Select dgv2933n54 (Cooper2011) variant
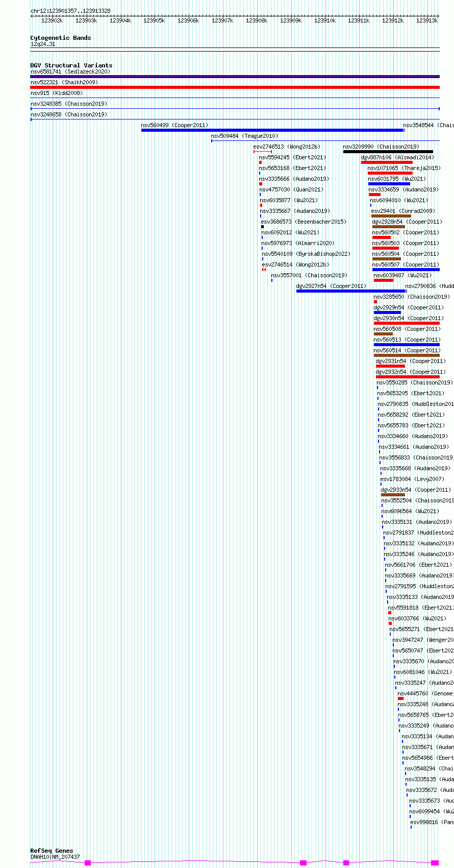Image resolution: width=454 pixels, height=868 pixels. [416, 490]
